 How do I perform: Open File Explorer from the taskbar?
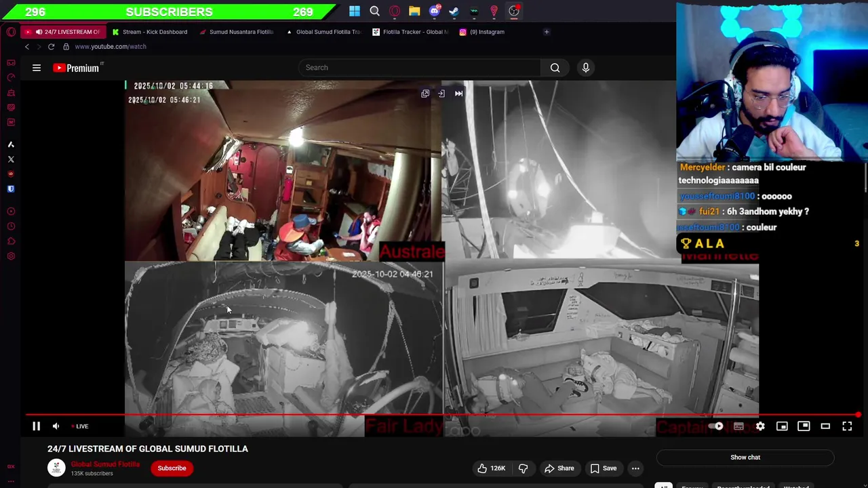(x=414, y=11)
